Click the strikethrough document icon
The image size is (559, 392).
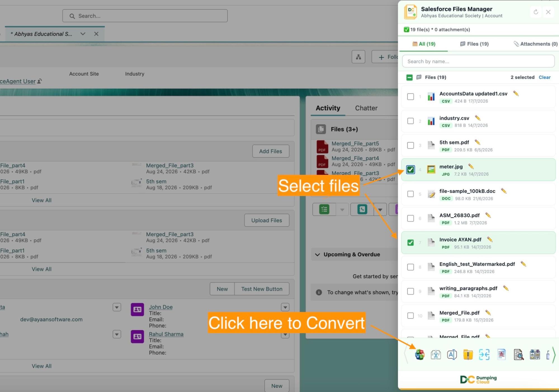pos(502,354)
